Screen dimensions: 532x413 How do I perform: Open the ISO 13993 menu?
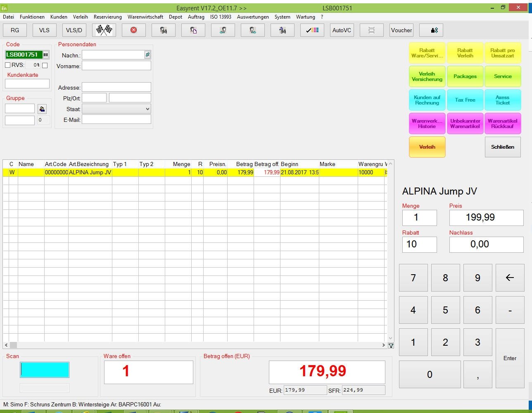tap(221, 17)
